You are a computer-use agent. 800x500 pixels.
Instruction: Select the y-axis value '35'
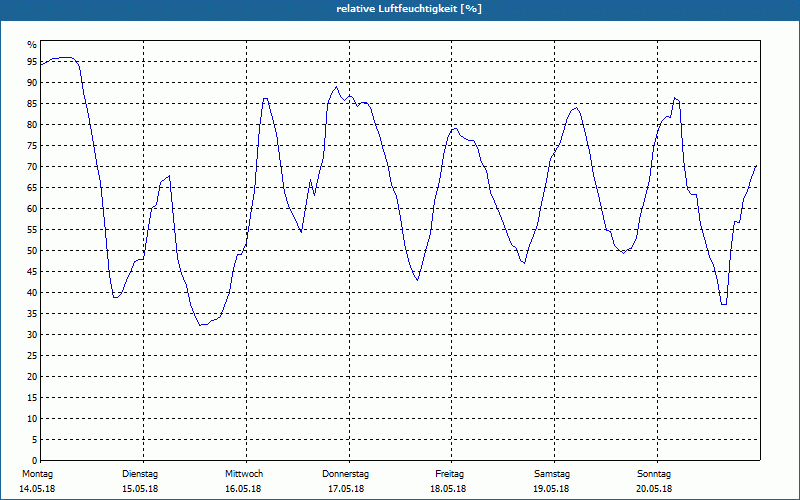32,314
